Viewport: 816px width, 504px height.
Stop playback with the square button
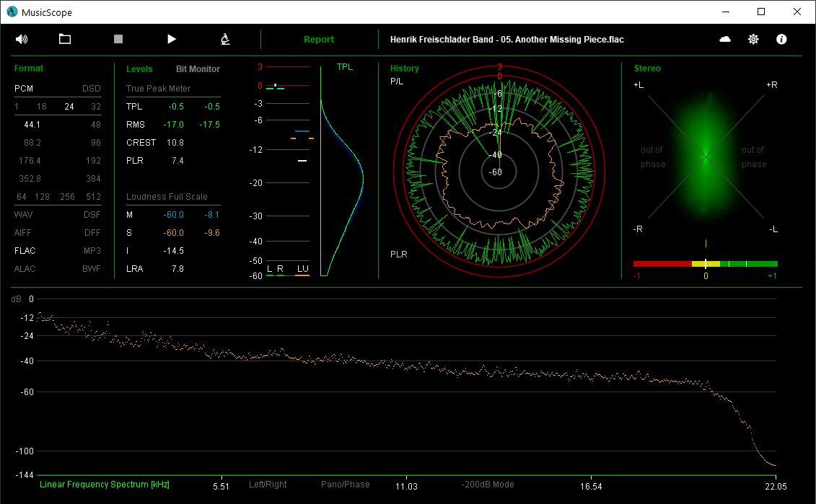tap(118, 39)
